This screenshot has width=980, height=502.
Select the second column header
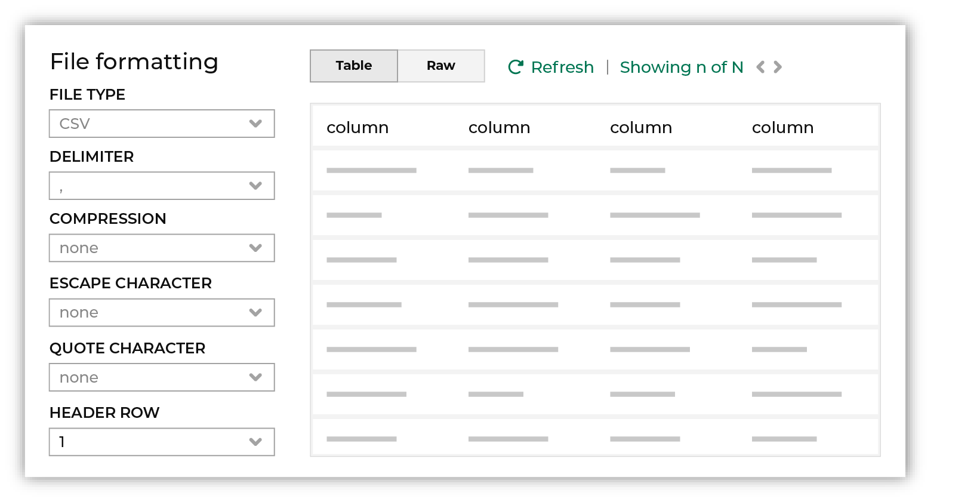[x=499, y=128]
